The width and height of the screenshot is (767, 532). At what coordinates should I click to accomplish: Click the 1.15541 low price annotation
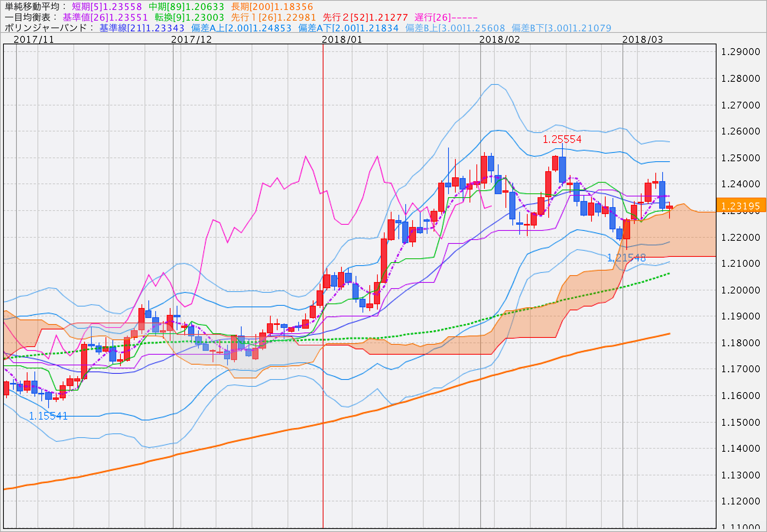(48, 416)
